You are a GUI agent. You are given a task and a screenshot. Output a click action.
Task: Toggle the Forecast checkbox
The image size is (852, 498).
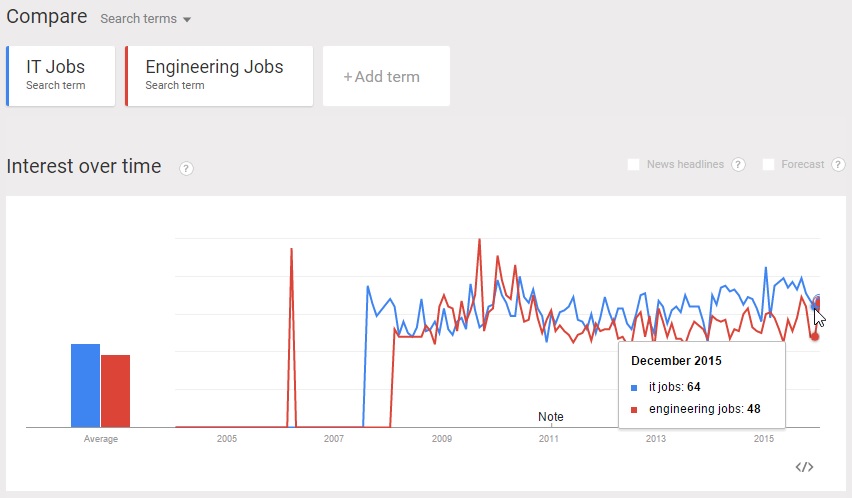click(x=769, y=165)
